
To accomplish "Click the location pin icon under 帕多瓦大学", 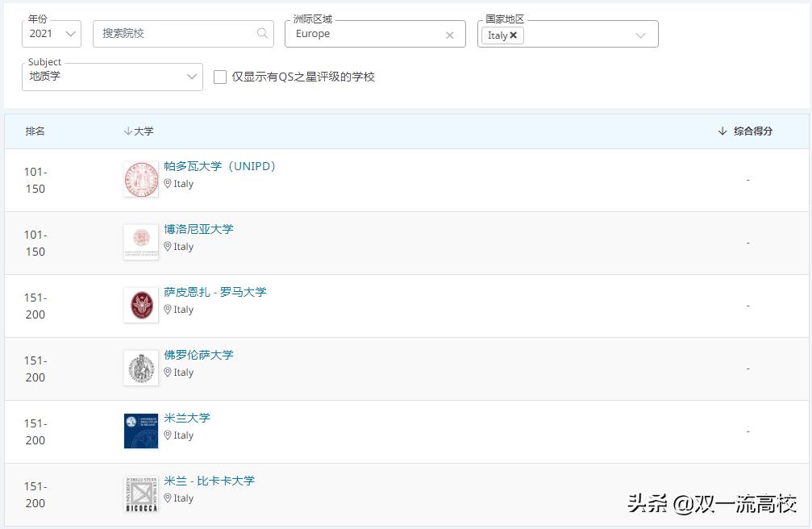I will click(169, 184).
